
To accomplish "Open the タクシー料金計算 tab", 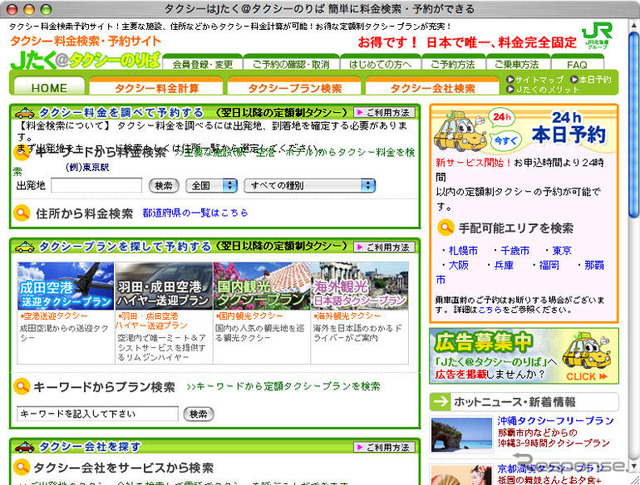I will click(156, 87).
